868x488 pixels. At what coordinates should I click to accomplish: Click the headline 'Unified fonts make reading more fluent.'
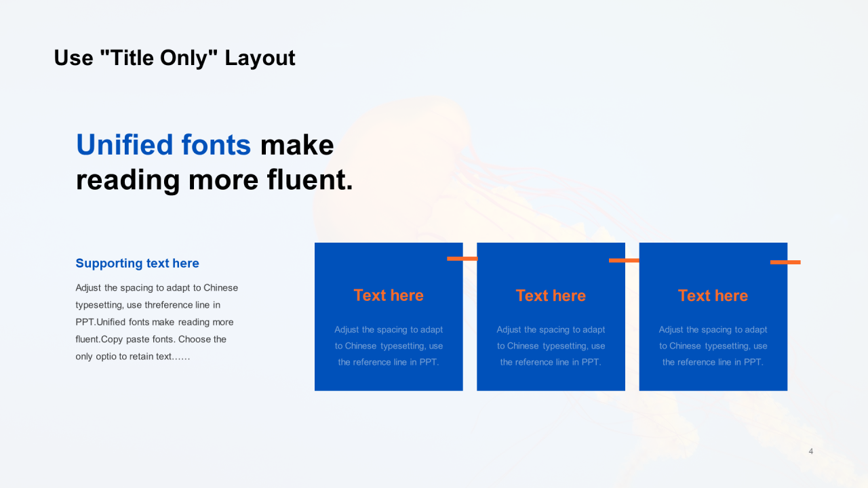tap(214, 163)
